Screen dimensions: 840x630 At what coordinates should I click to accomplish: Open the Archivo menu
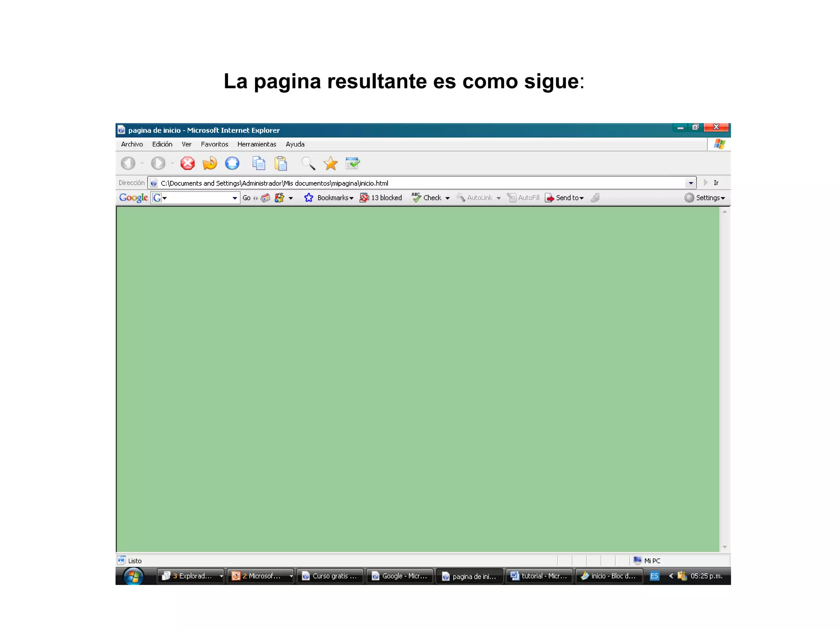click(x=132, y=144)
